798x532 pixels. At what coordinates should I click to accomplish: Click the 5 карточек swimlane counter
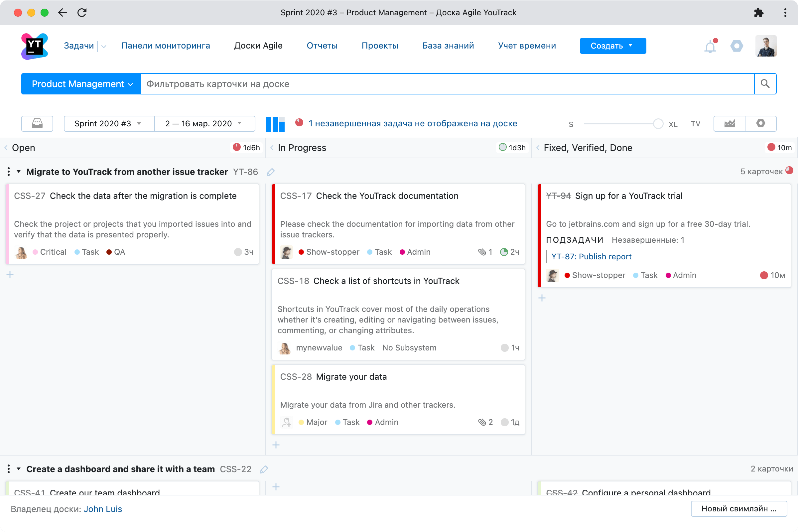point(761,172)
